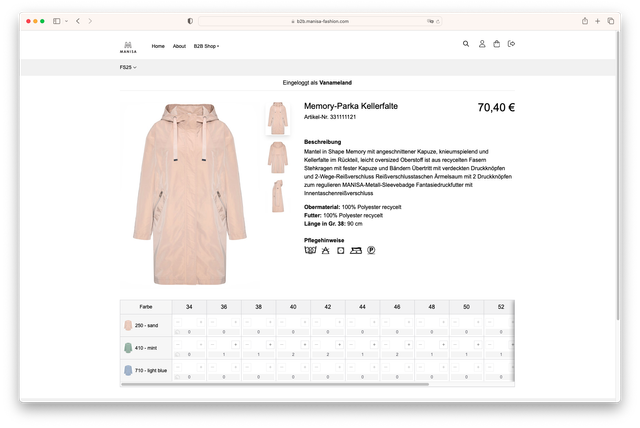The height and width of the screenshot is (428, 640).
Task: Open the B2B Shop dropdown menu
Action: pyautogui.click(x=206, y=46)
